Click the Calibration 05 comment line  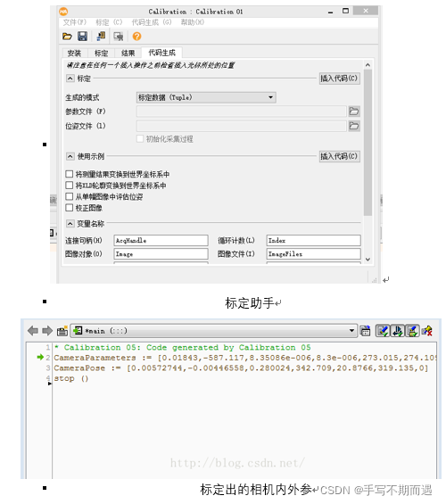pos(183,347)
